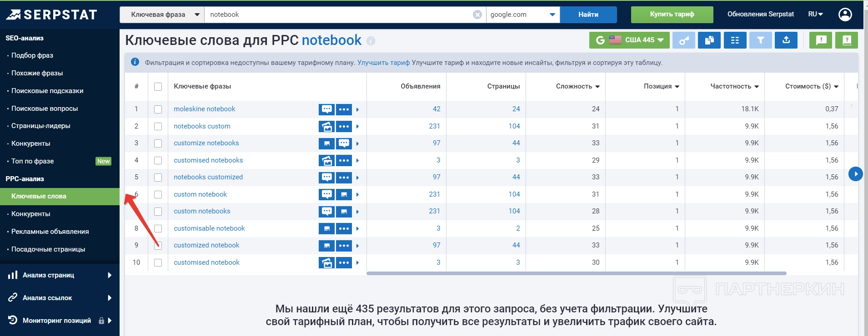Click the copy documents icon in toolbar

click(709, 40)
